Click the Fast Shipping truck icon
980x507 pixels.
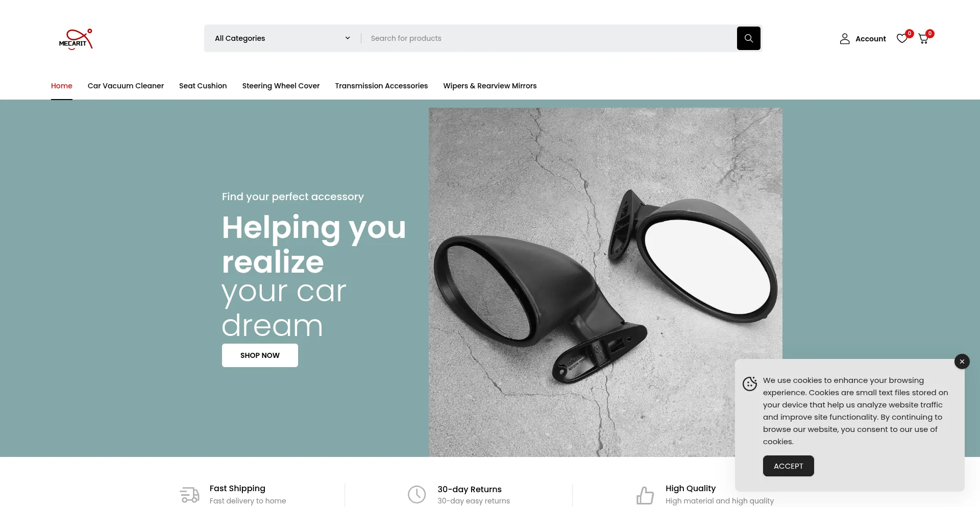pos(189,494)
